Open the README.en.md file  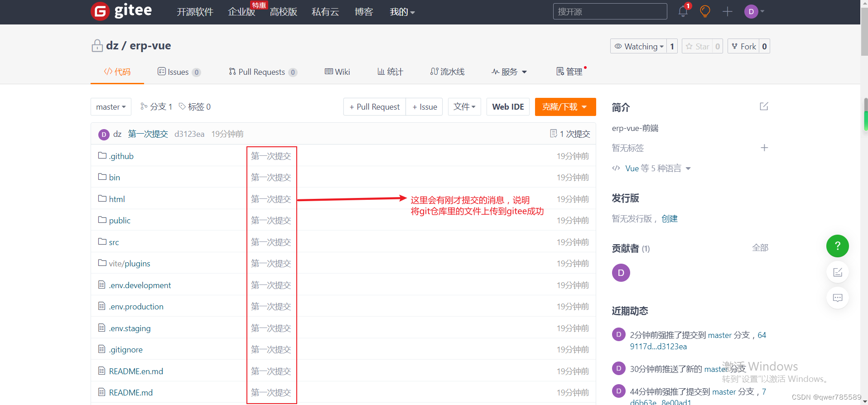pos(136,371)
